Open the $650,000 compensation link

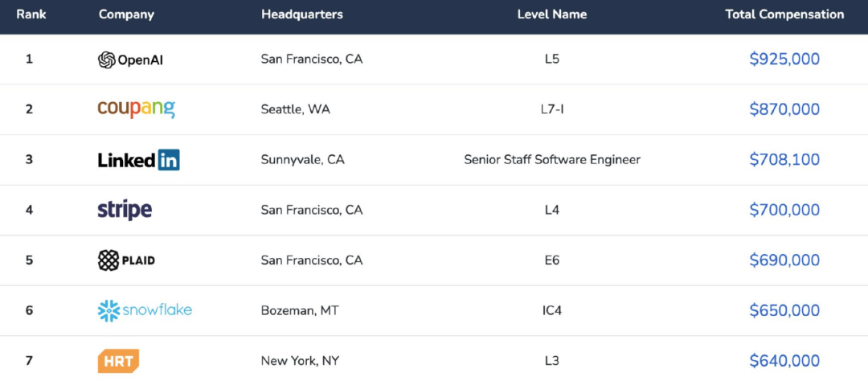coord(784,311)
